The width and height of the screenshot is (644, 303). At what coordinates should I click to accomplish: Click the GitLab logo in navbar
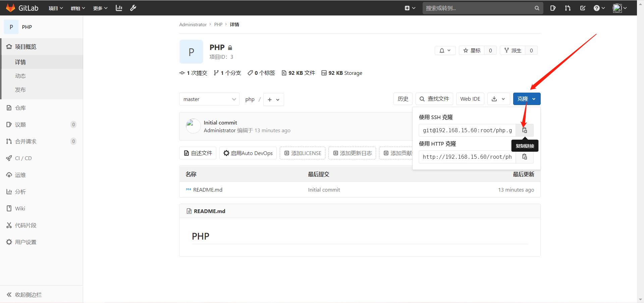[22, 8]
